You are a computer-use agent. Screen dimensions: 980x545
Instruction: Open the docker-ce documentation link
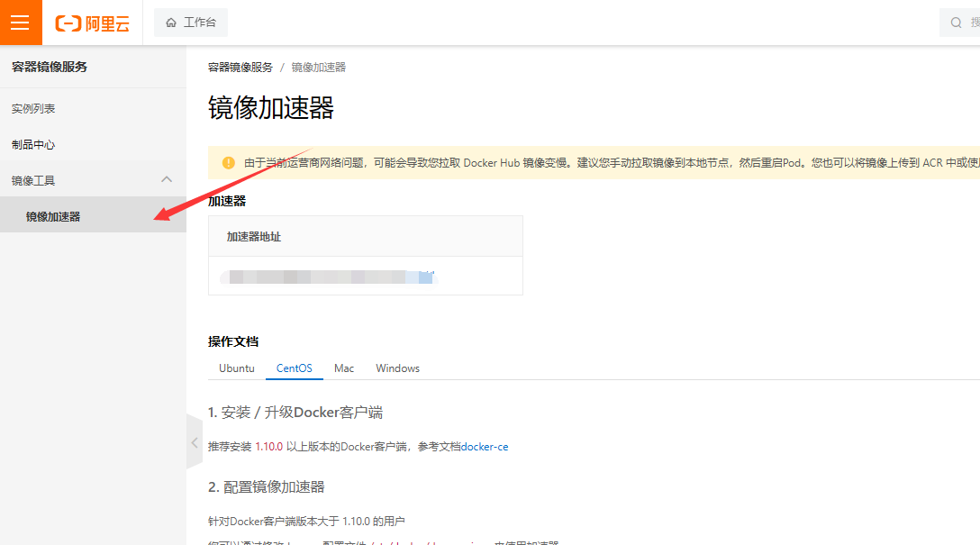(x=485, y=447)
